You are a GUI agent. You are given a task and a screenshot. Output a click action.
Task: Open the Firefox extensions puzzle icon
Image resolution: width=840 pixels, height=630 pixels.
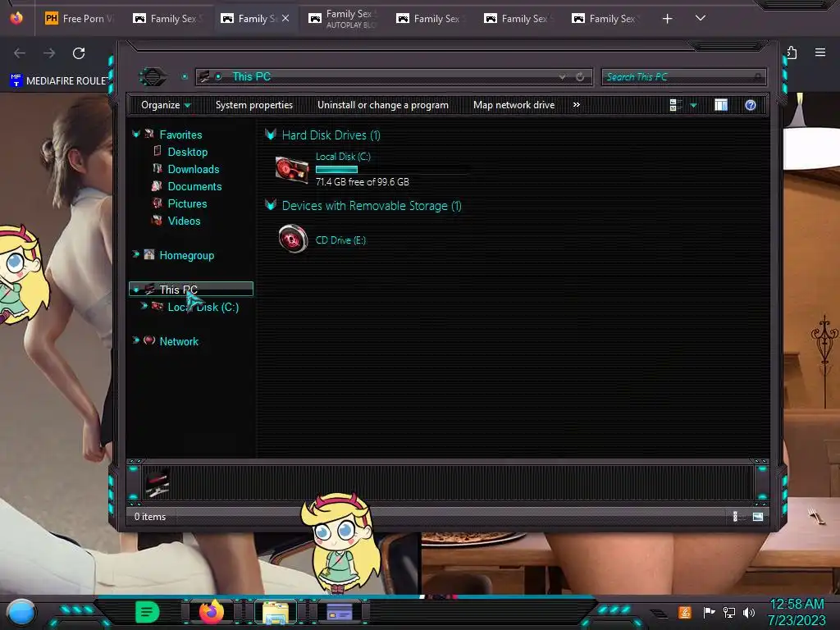792,52
